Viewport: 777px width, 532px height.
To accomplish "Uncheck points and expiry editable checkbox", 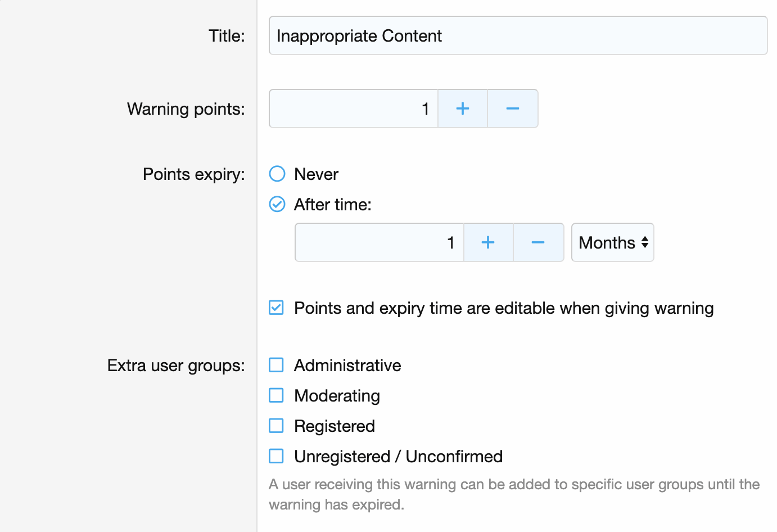I will 276,308.
